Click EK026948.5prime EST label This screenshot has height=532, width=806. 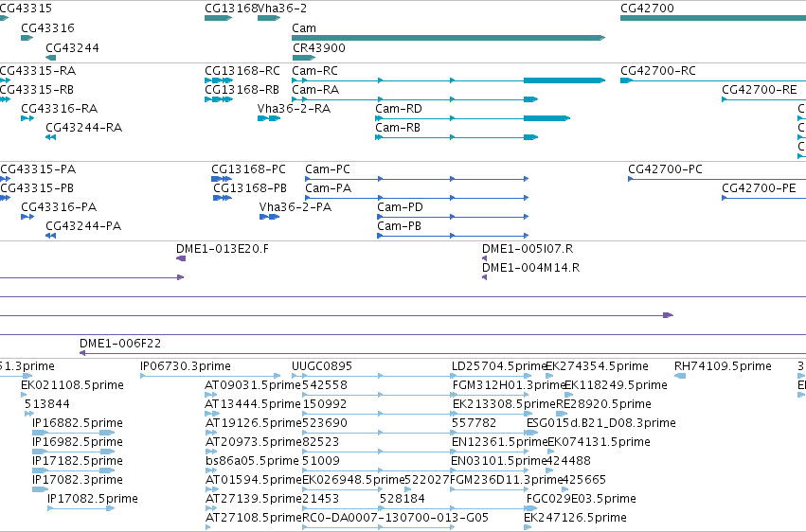pos(353,480)
